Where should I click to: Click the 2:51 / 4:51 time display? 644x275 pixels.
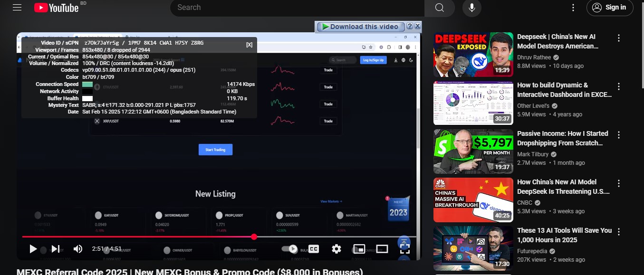[107, 249]
